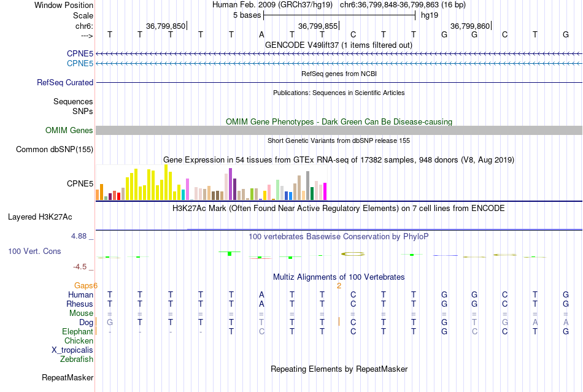Click the SNPs track label
The height and width of the screenshot is (392, 583).
pos(83,111)
